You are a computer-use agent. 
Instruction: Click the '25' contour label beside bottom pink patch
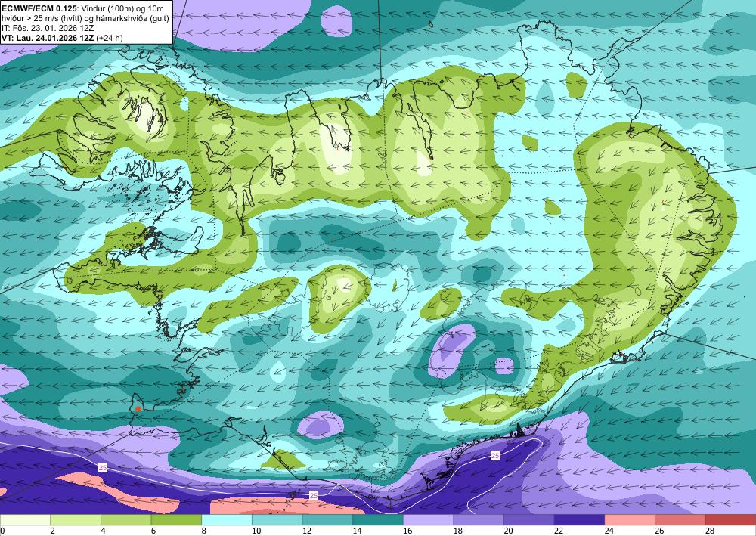314,495
